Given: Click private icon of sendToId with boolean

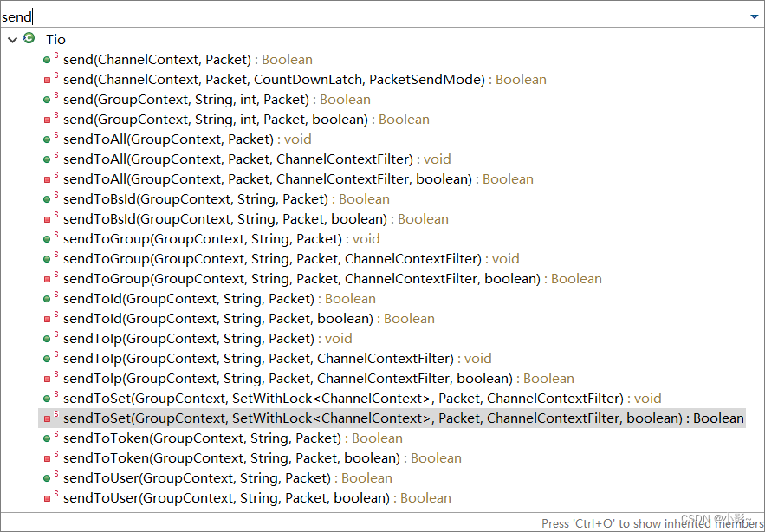Looking at the screenshot, I should tap(47, 319).
